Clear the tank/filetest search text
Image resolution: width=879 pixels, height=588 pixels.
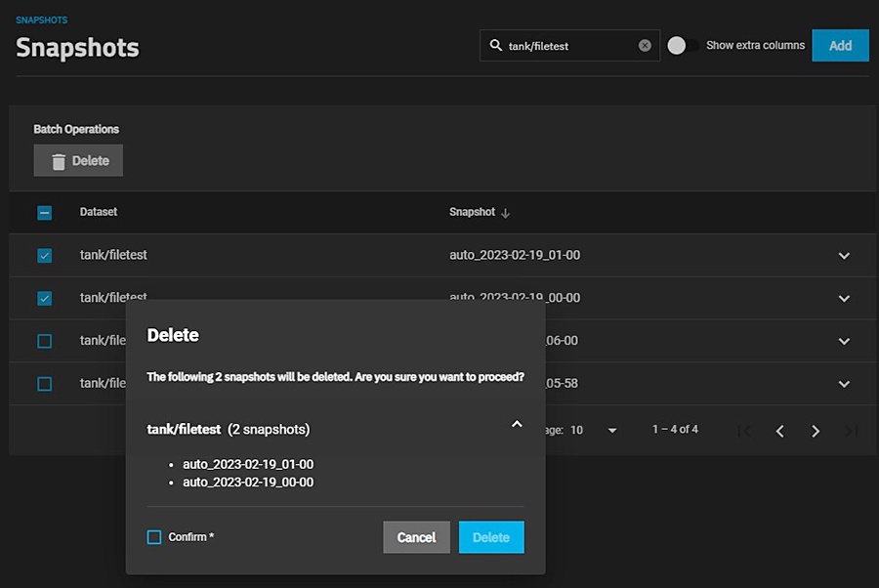tap(645, 46)
